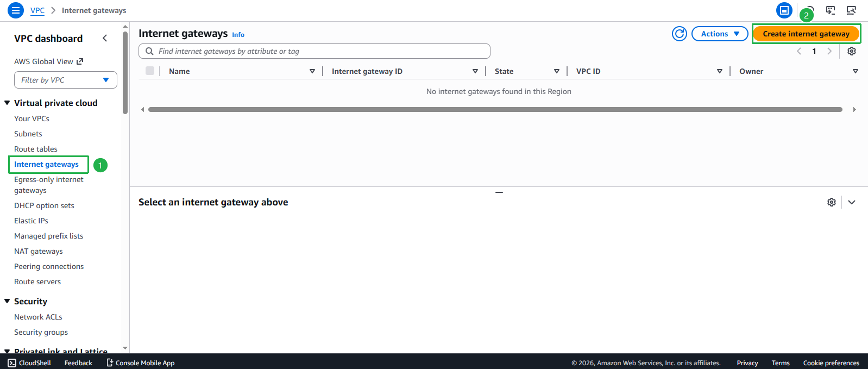This screenshot has height=369, width=868.
Task: Sort by Internet gateway ID column arrow
Action: pos(475,71)
